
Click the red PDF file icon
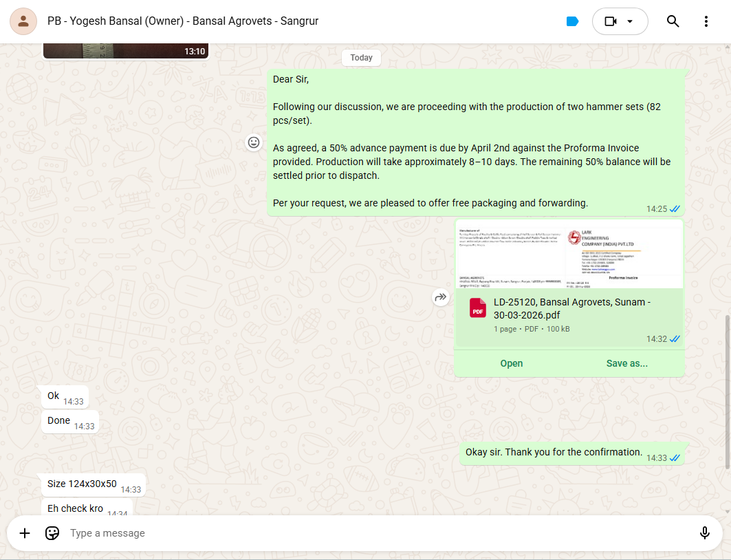478,308
